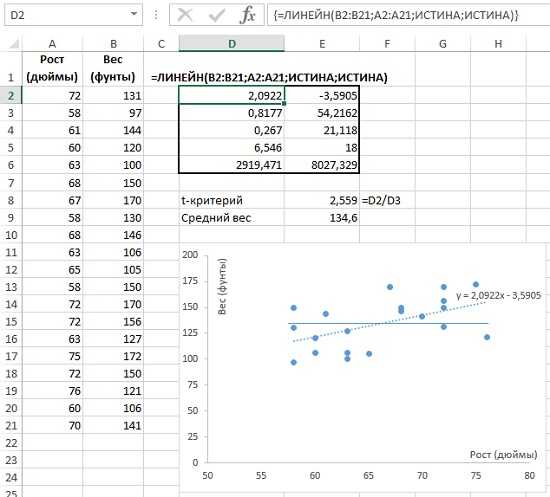Viewport: 550px width, 497px height.
Task: Click the select-all corner triangle
Action: click(x=14, y=44)
